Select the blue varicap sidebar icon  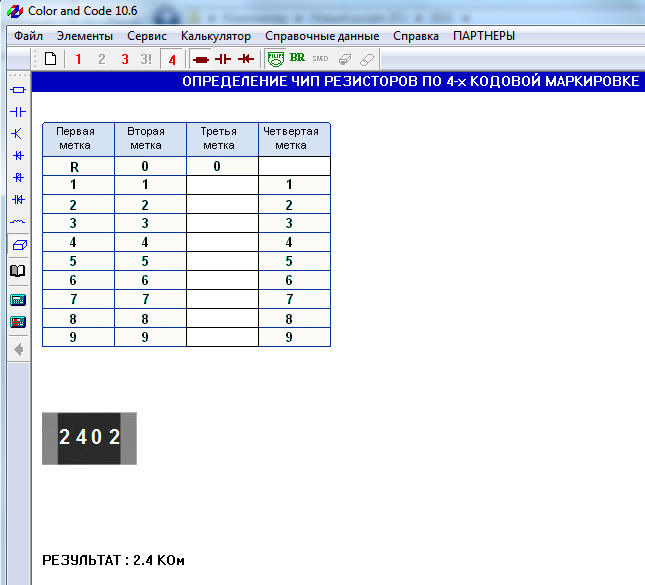click(18, 200)
